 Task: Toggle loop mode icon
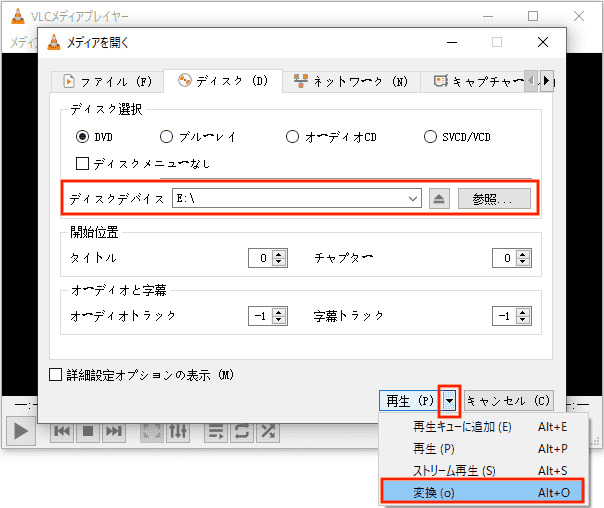coord(242,431)
